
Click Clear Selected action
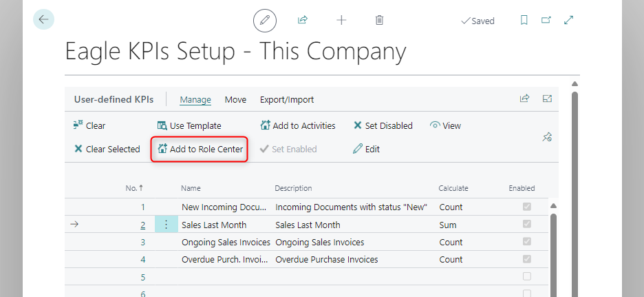click(107, 150)
